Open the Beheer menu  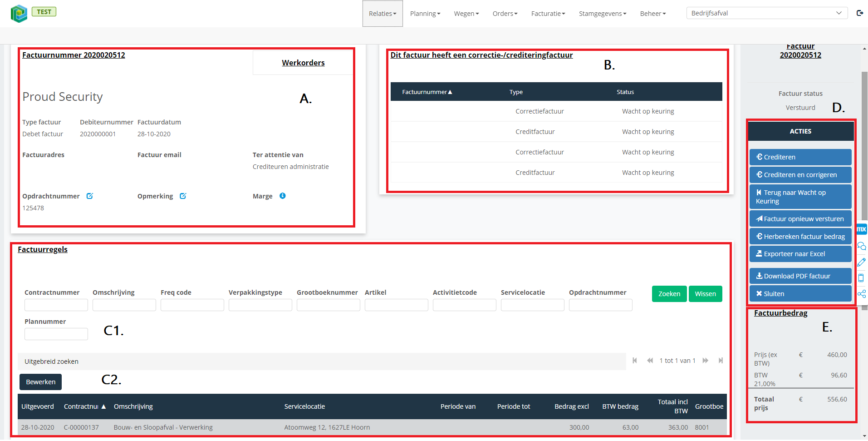[653, 14]
